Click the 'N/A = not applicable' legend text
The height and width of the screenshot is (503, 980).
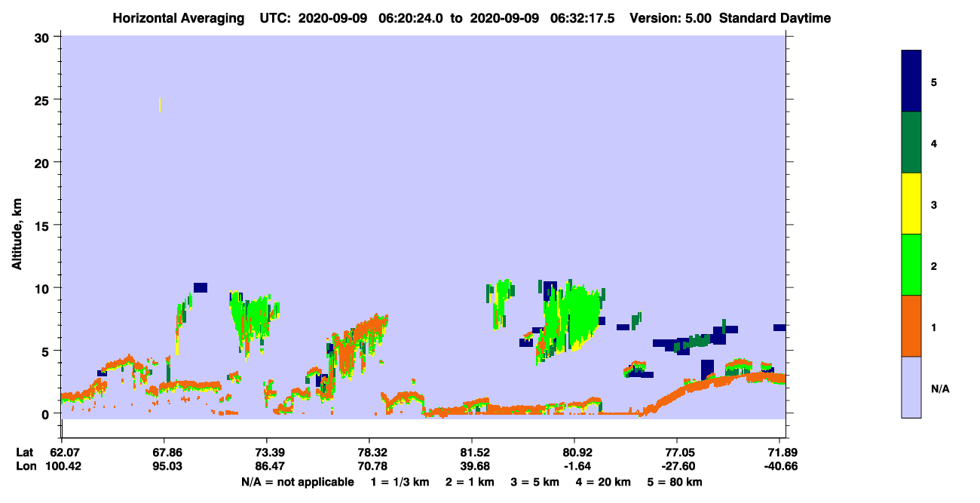point(297,482)
